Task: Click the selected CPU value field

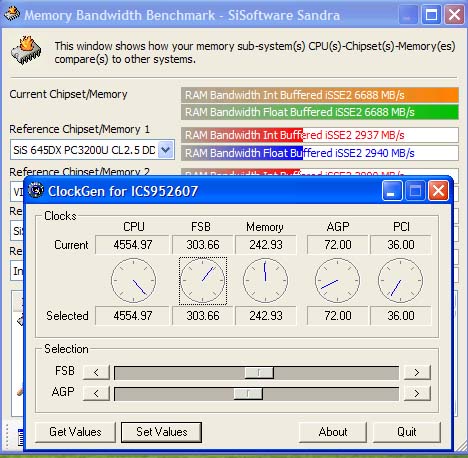Action: [x=132, y=316]
